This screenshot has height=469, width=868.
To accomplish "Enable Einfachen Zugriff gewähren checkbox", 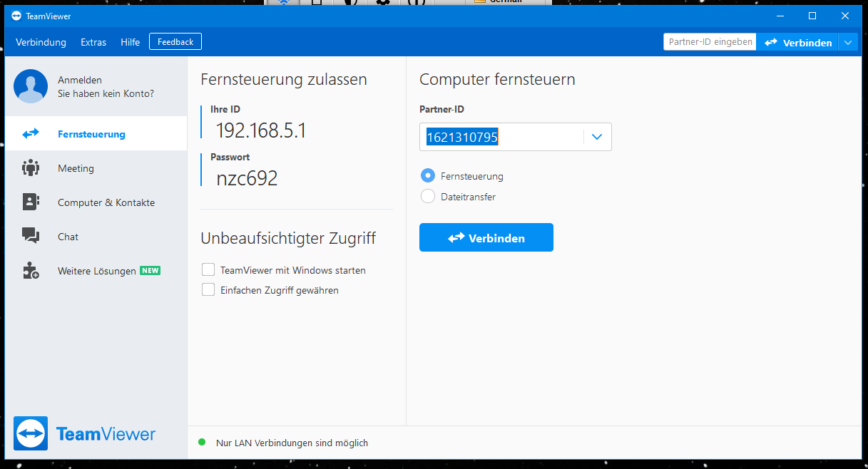I will pos(208,290).
